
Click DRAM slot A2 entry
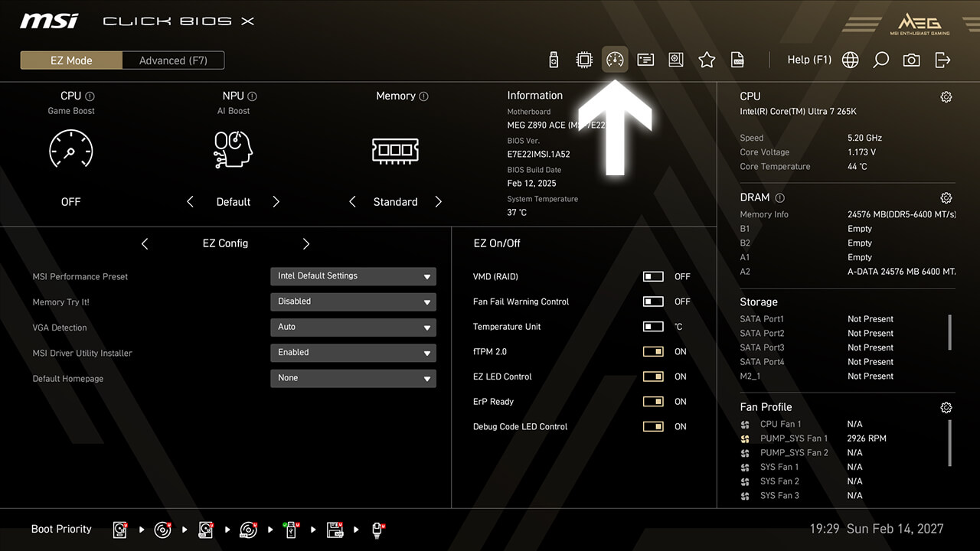pos(848,272)
